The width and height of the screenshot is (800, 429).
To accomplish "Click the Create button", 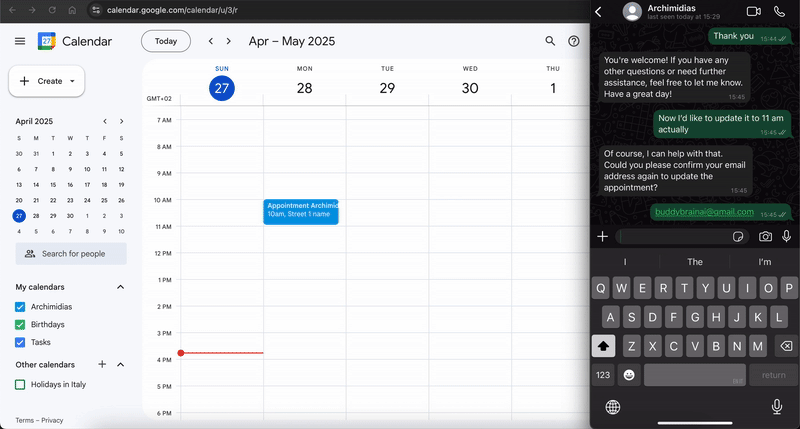I will click(x=46, y=81).
